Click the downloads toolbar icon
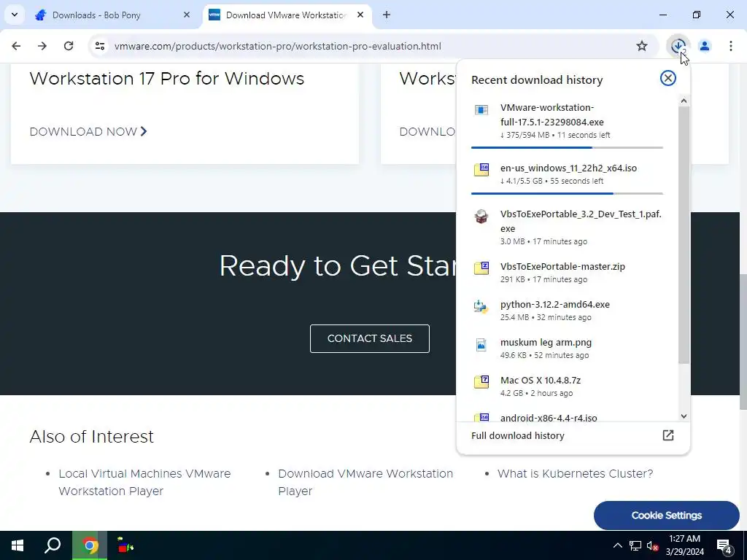The image size is (747, 560). [678, 46]
